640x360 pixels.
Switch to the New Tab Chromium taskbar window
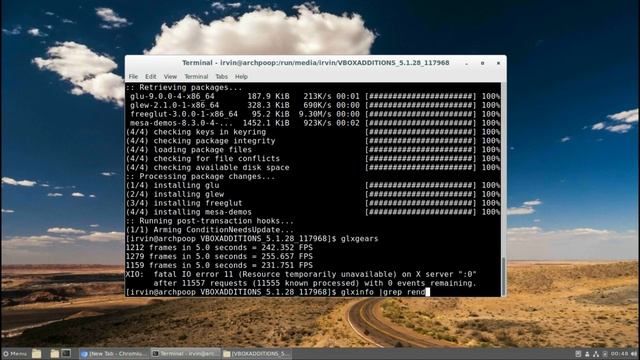click(x=113, y=353)
